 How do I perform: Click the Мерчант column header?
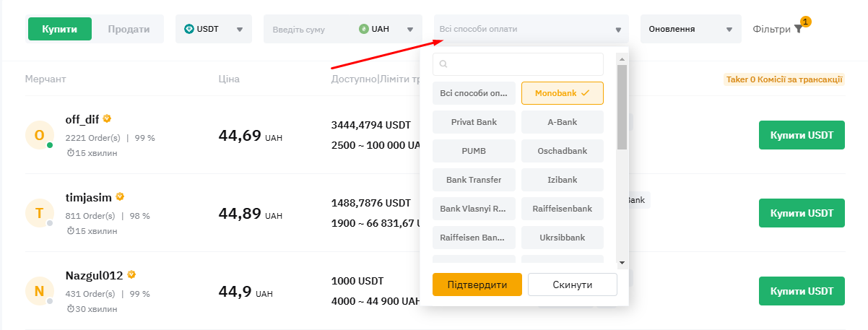click(45, 79)
